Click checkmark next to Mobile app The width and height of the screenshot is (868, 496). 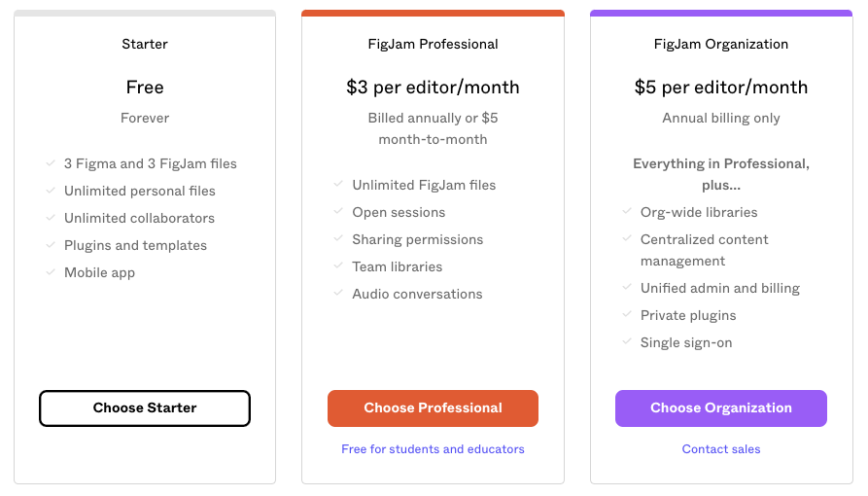[x=51, y=272]
